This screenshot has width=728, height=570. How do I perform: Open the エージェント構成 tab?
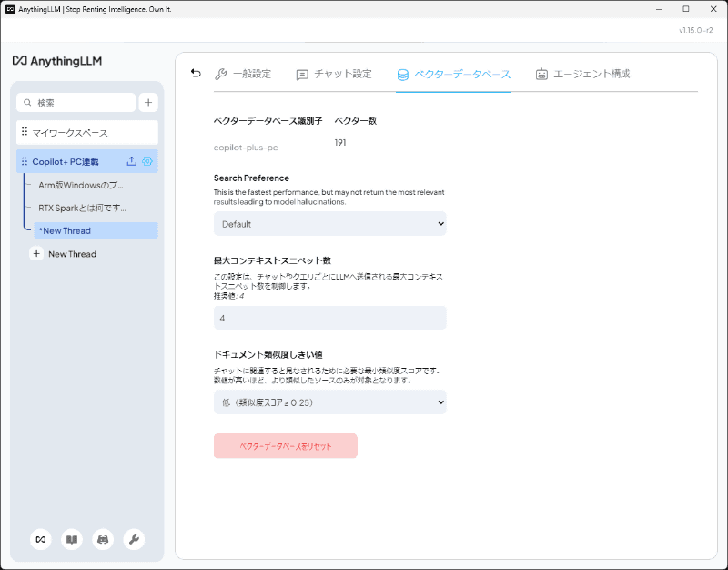(582, 74)
